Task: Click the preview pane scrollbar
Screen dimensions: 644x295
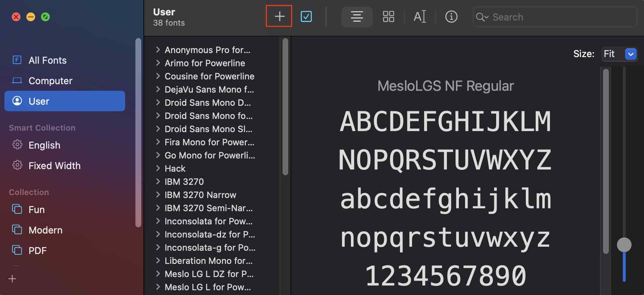Action: 606,161
